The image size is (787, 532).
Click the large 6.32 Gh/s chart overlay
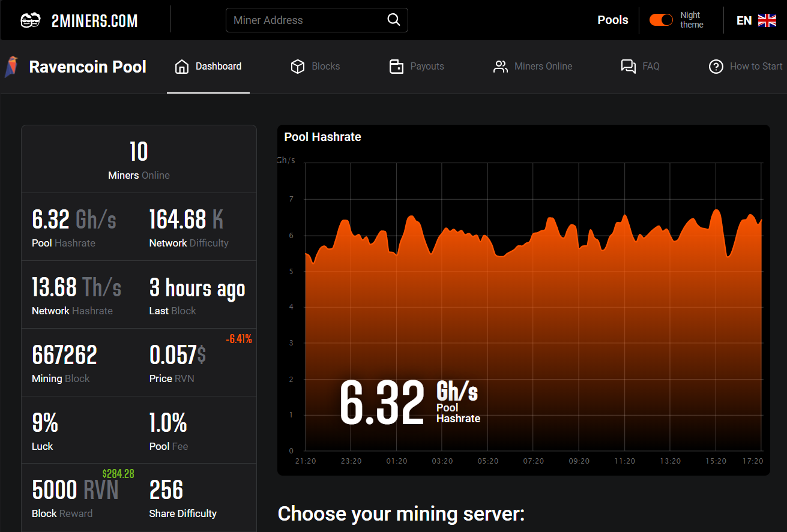coord(410,404)
